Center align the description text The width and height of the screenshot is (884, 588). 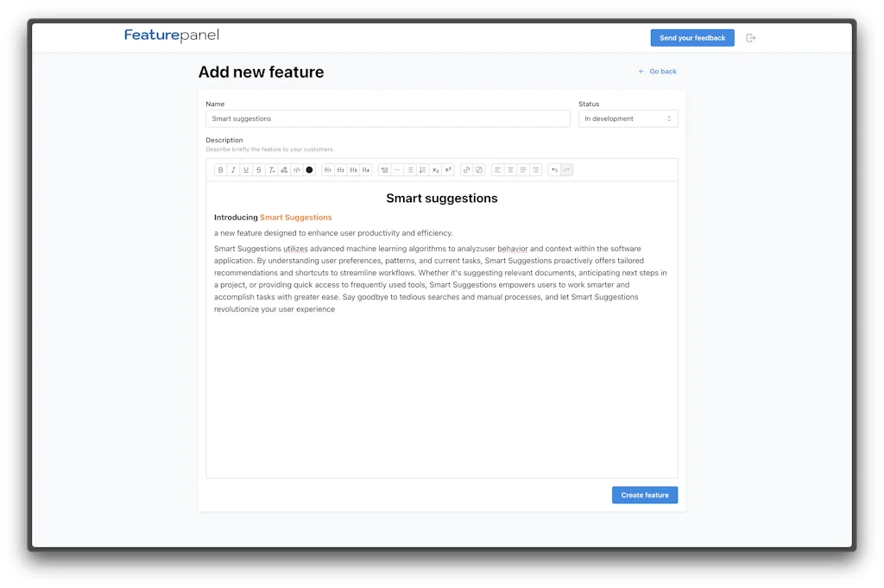coord(509,169)
